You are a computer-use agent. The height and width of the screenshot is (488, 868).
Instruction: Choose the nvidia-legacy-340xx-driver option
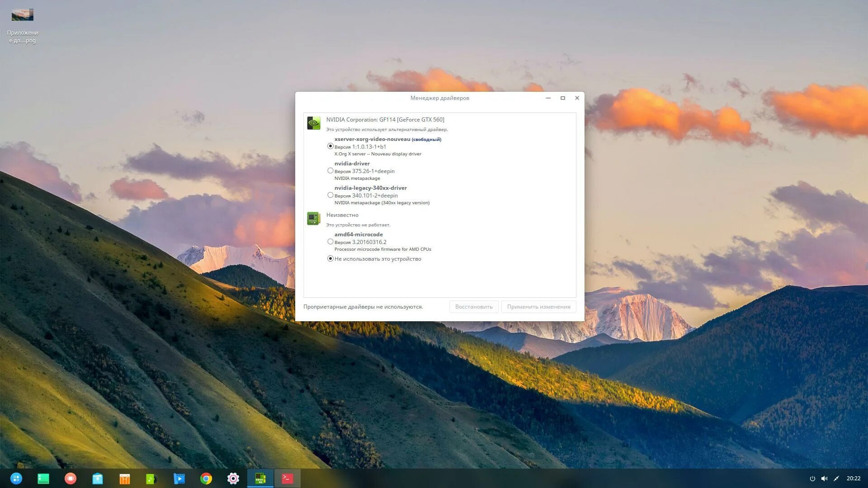click(330, 195)
